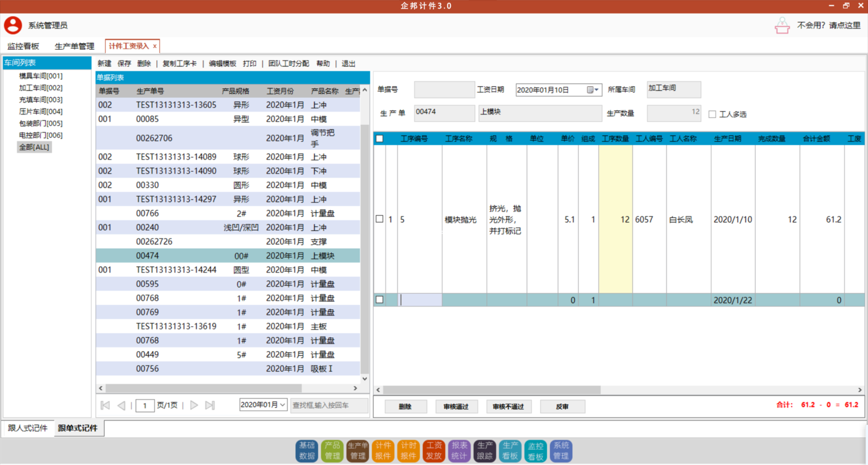
Task: Open the 产品管理 module icon
Action: coord(332,451)
